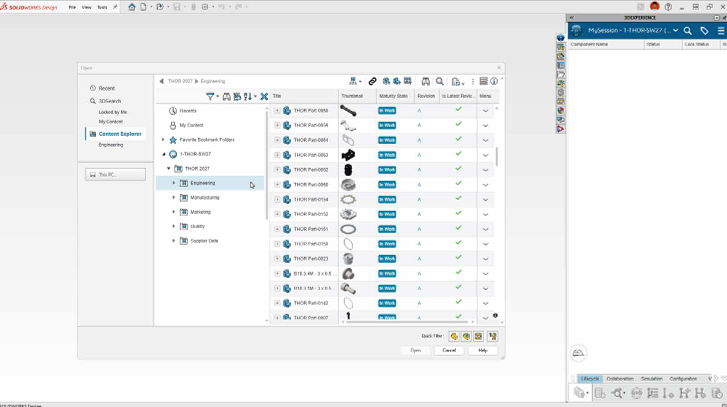727x407 pixels.
Task: Click the X-shaped icon next to sort
Action: pos(264,96)
